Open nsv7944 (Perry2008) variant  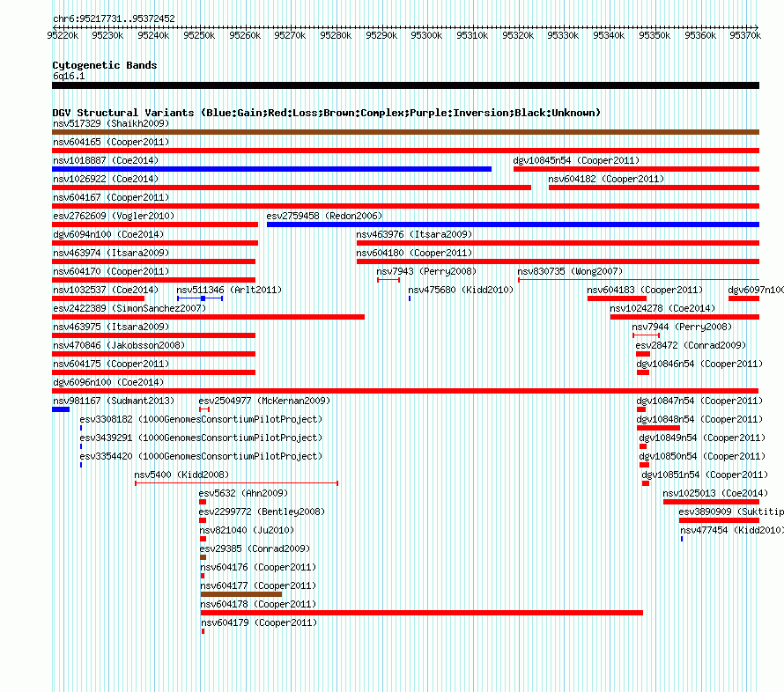682,327
